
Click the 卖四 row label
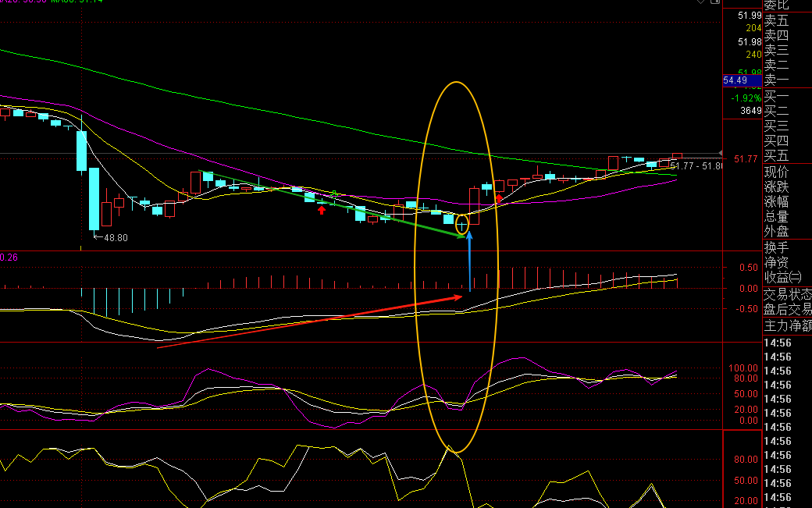[776, 35]
